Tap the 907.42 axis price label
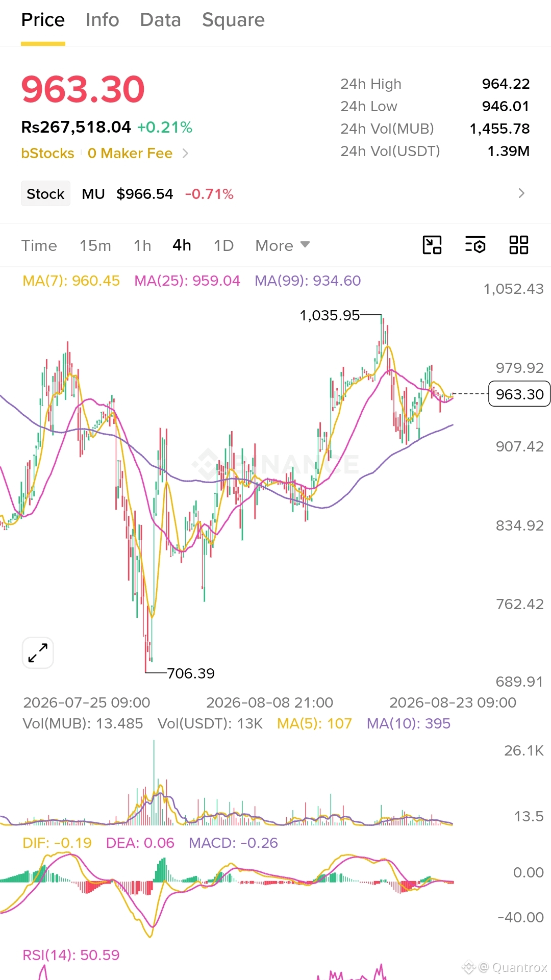 click(x=519, y=446)
